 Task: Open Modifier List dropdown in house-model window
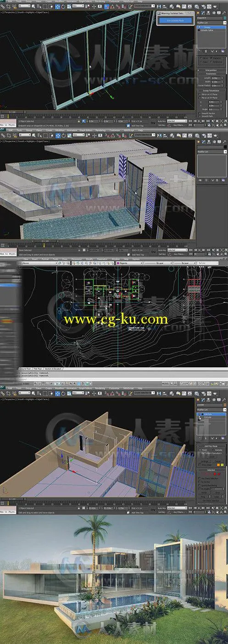click(x=211, y=151)
